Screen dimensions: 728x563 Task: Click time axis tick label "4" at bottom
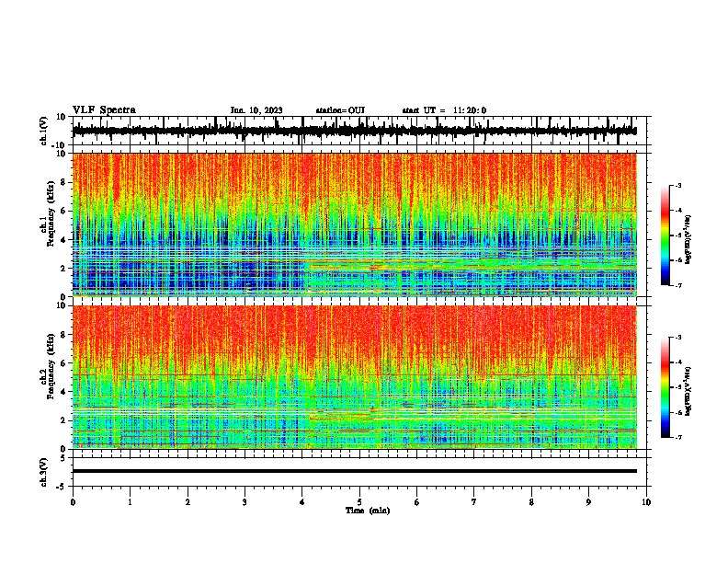click(302, 502)
